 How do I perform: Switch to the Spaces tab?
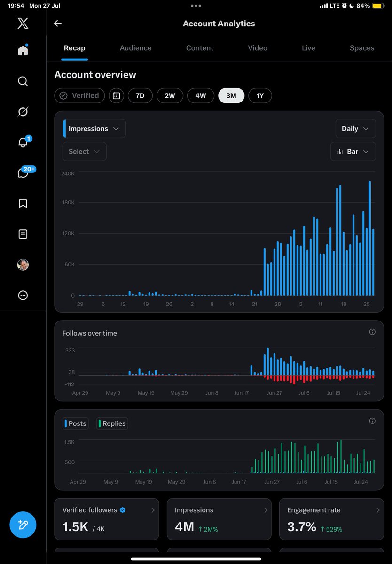point(362,48)
